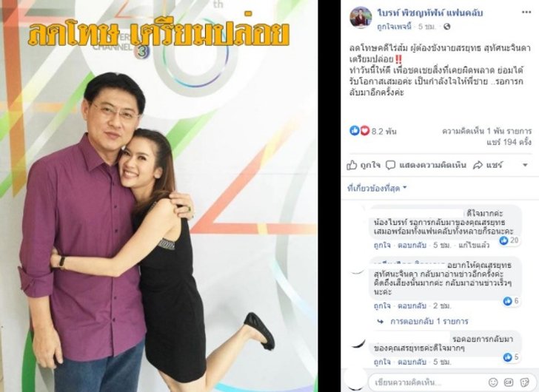539x392 pixels.
Task: Click the sticker icon in comment box
Action: pos(524,382)
